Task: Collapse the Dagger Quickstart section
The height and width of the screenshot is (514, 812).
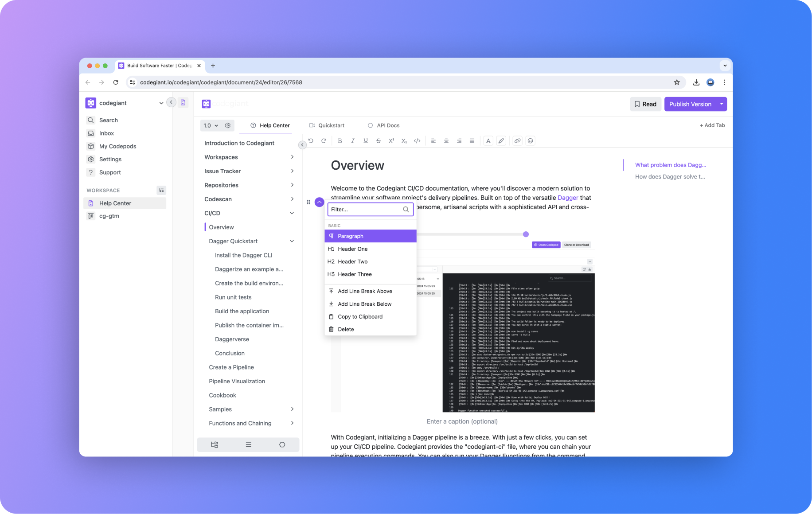Action: pyautogui.click(x=292, y=241)
